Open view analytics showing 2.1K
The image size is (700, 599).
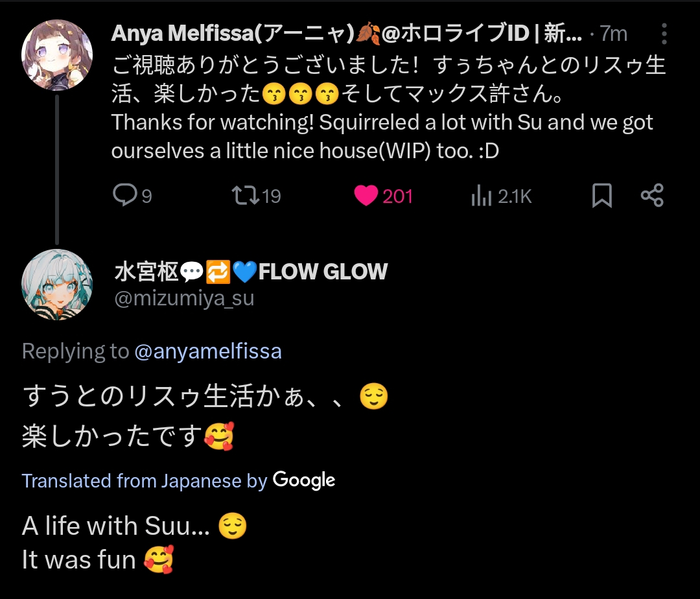(x=480, y=196)
